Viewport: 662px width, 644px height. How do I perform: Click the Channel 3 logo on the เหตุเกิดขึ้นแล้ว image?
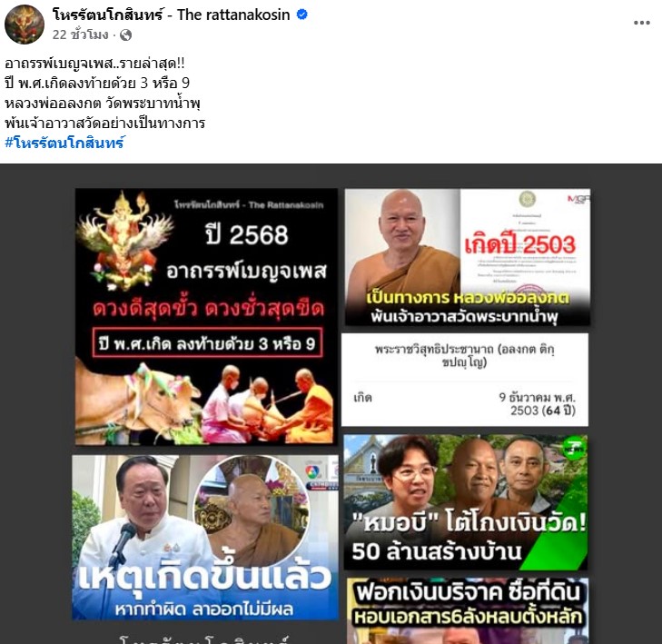click(x=311, y=471)
